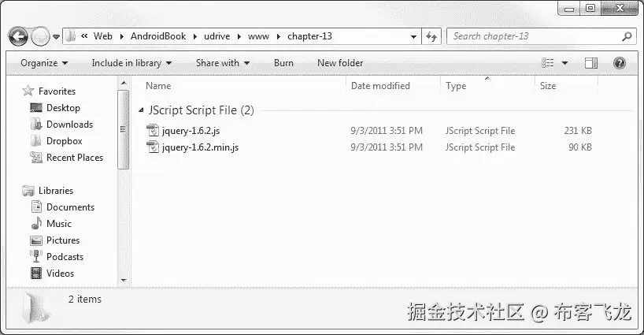Viewport: 644px width, 335px height.
Task: Select file jquery-1.6.2.min.js
Action: [201, 147]
